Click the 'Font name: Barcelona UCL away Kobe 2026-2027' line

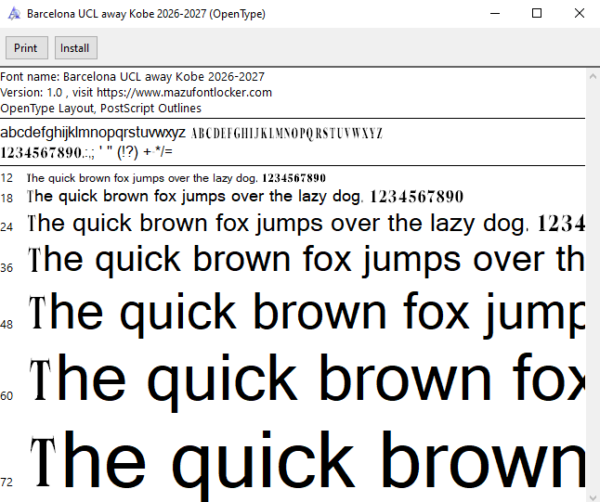point(132,77)
